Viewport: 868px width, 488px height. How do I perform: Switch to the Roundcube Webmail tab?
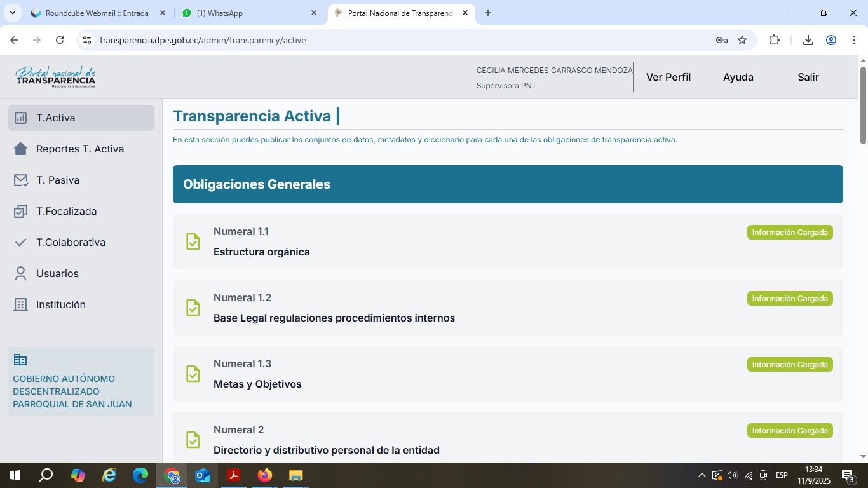point(97,13)
